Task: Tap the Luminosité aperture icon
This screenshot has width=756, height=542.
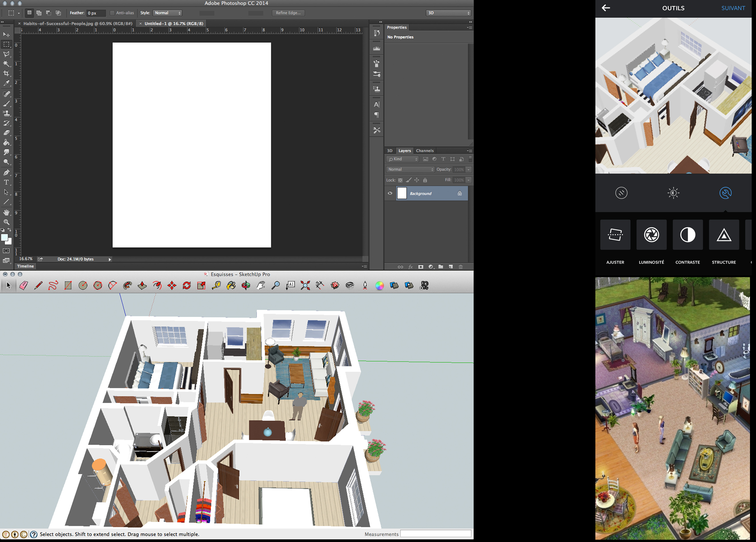Action: pyautogui.click(x=651, y=235)
